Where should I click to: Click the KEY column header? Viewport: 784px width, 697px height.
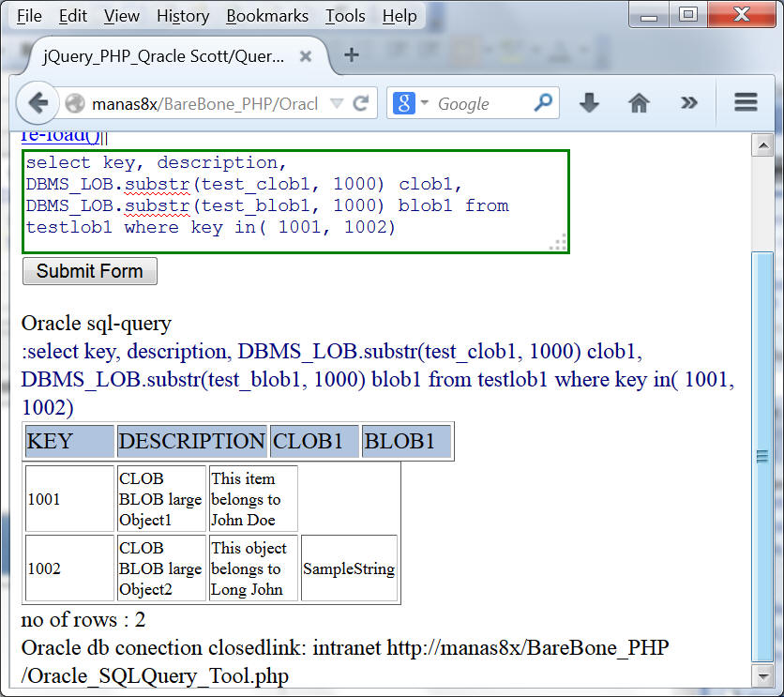coord(69,441)
